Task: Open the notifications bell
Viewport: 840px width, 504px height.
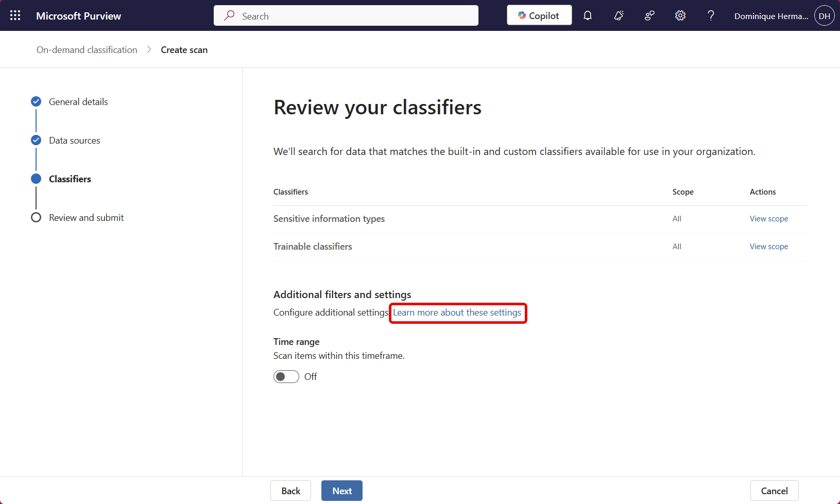Action: [x=587, y=15]
